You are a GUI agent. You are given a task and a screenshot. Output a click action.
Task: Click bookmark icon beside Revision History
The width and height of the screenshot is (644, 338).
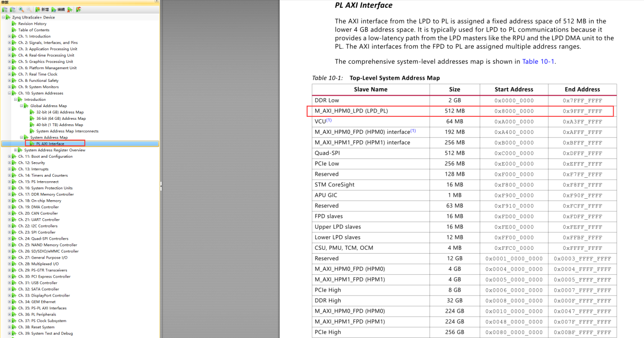[14, 23]
